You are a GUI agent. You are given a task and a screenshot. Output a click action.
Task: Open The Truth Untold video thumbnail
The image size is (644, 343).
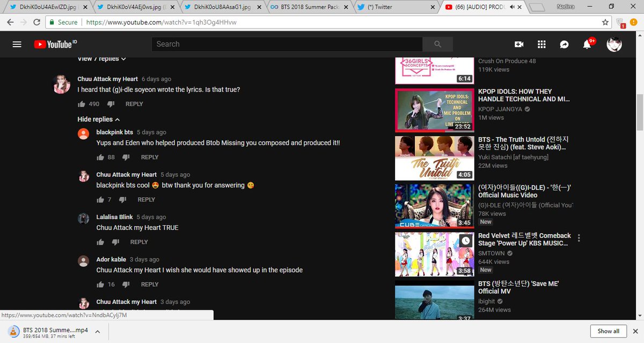435,158
